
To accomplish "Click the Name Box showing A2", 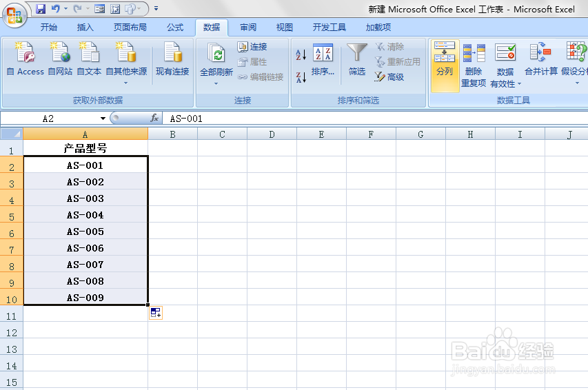I will 49,119.
